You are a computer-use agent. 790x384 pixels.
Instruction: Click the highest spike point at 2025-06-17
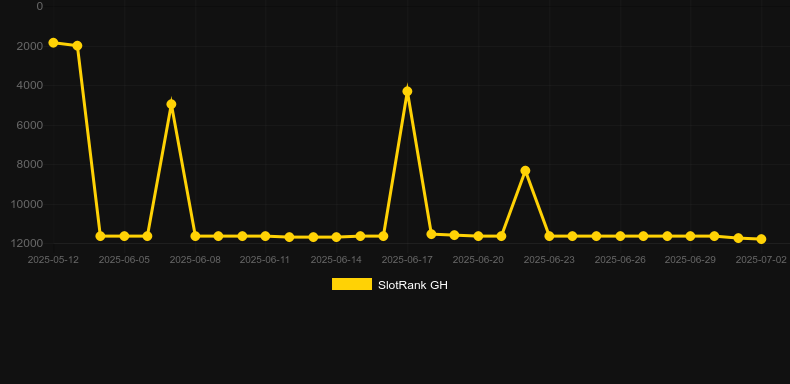(407, 91)
